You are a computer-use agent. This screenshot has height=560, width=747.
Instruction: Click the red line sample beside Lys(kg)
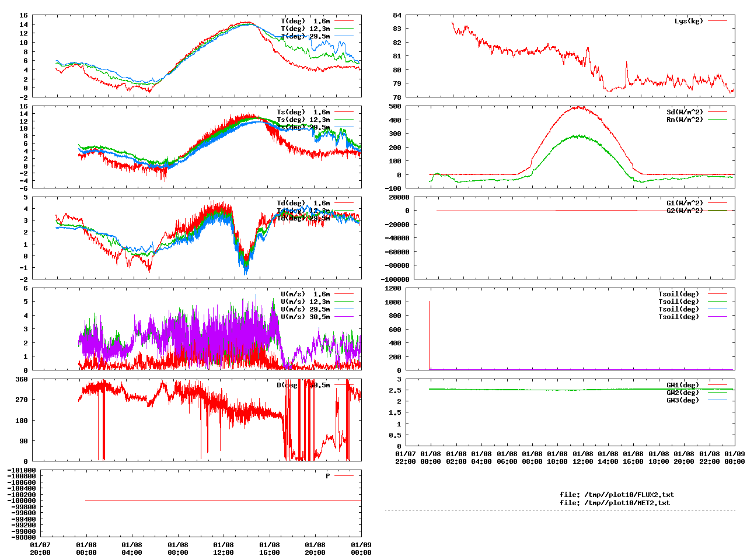pos(717,21)
